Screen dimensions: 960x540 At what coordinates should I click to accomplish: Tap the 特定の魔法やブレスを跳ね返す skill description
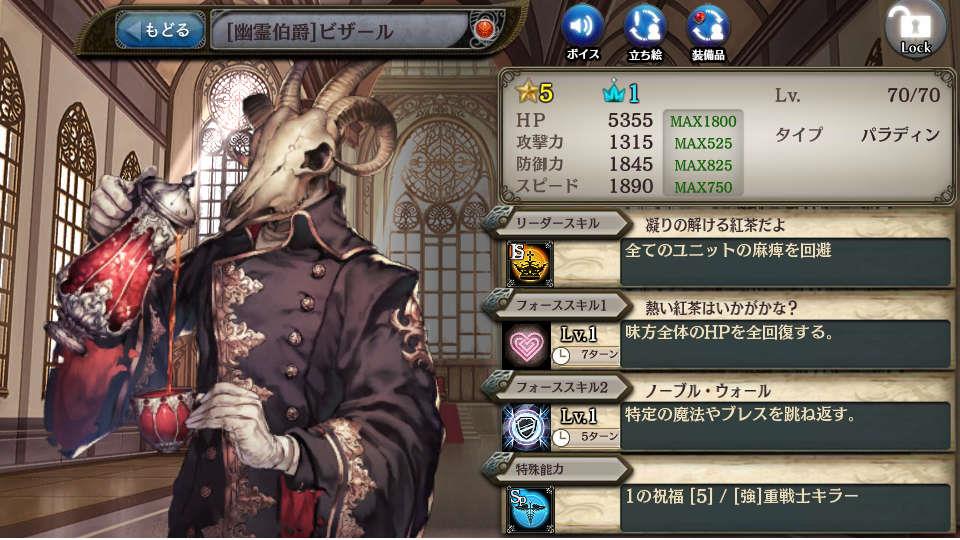click(x=786, y=427)
